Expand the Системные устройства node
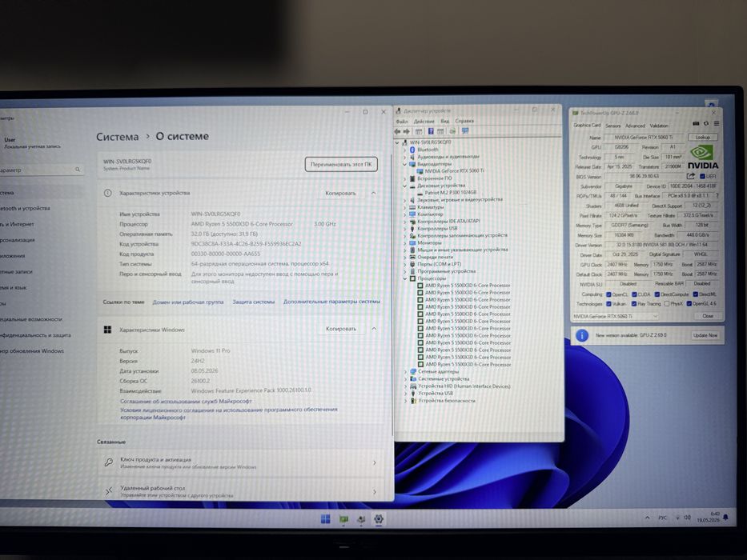 pyautogui.click(x=406, y=379)
